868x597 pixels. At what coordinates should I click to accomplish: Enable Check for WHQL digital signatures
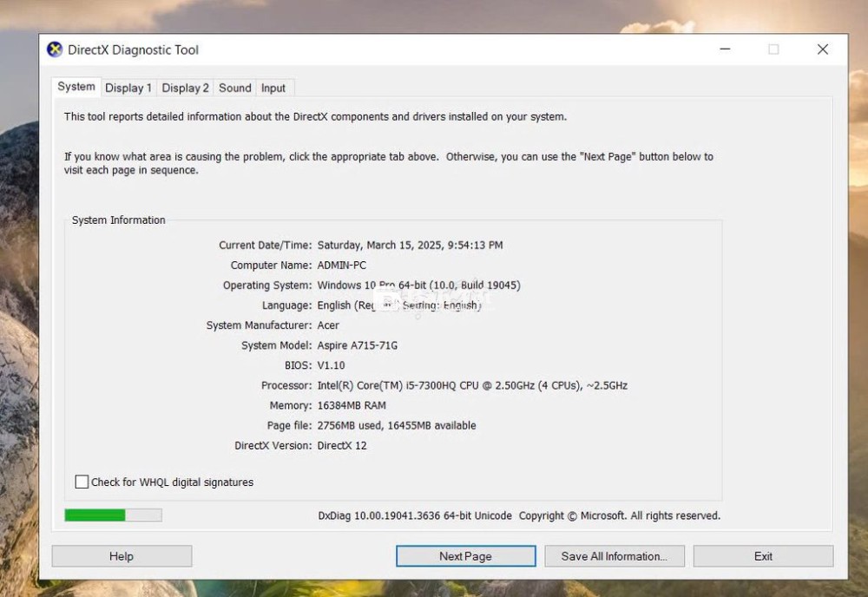click(x=82, y=482)
